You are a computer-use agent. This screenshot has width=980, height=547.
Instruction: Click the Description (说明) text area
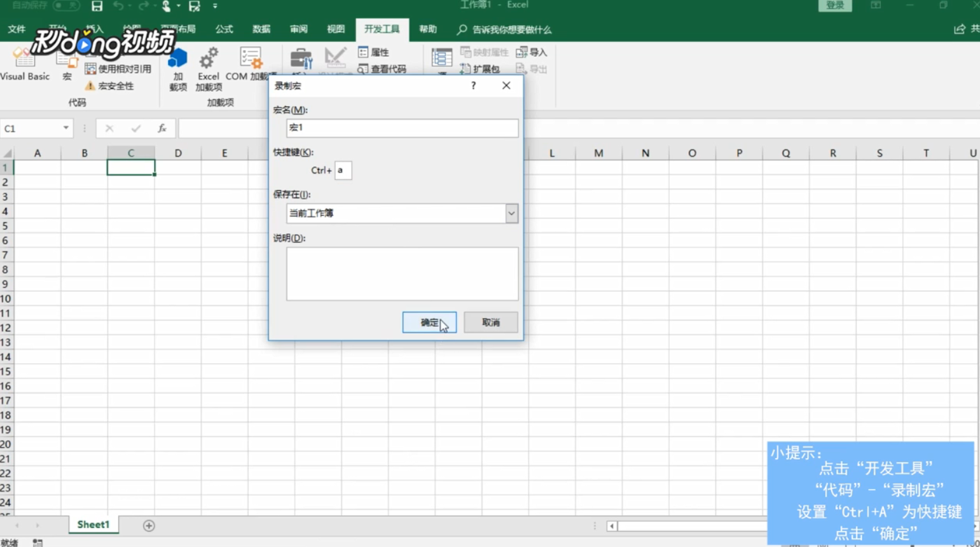(402, 274)
